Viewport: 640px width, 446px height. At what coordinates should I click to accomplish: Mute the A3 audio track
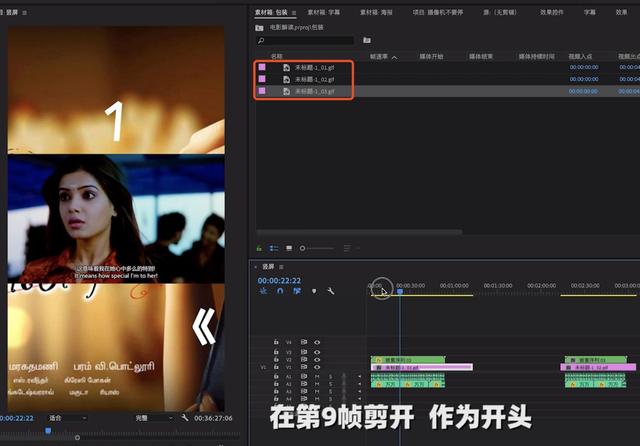click(x=317, y=392)
